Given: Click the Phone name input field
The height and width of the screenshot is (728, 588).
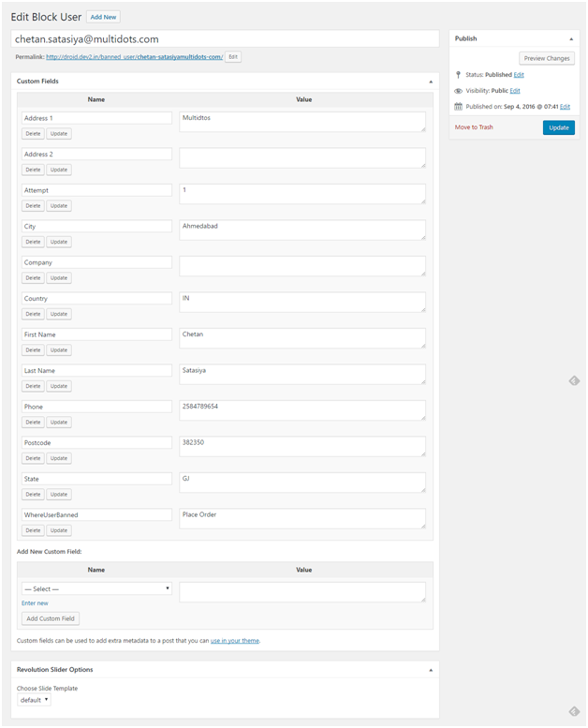Looking at the screenshot, I should (96, 407).
